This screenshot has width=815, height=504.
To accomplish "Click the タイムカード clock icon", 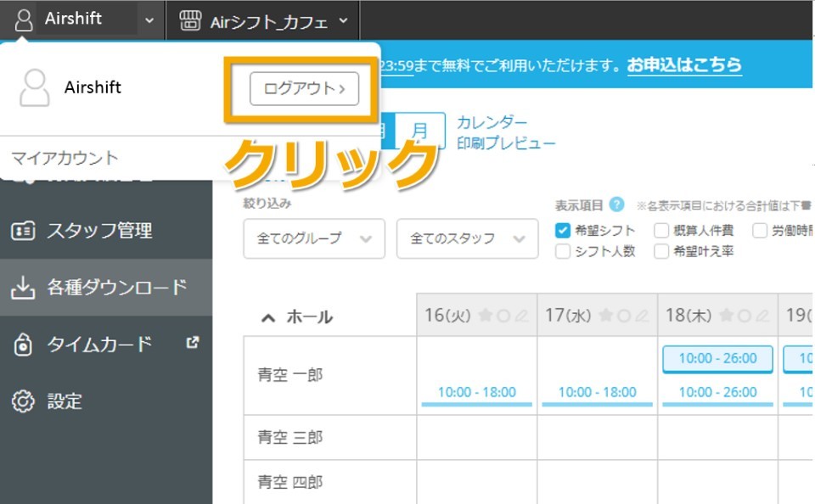I will (x=23, y=344).
